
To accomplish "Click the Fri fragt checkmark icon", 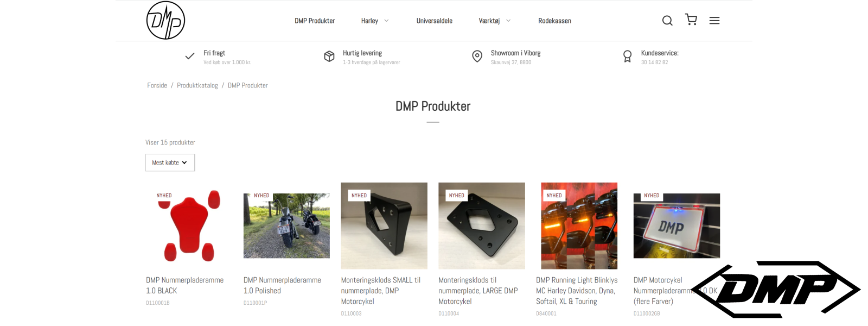I will [190, 56].
